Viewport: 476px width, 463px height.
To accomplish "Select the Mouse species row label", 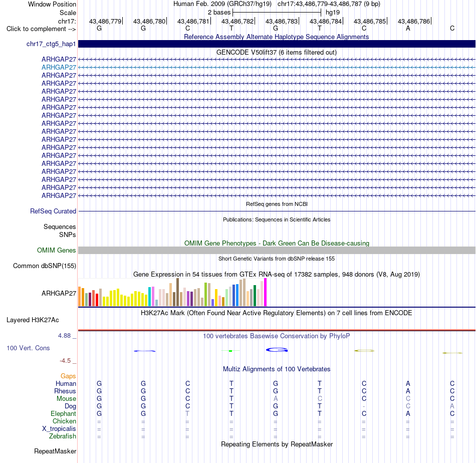I will (66, 399).
